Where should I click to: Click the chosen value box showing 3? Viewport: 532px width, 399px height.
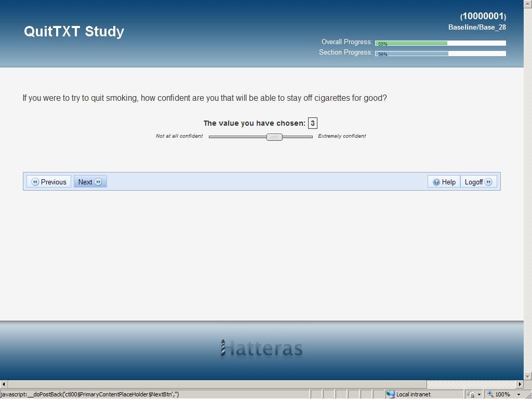click(312, 123)
